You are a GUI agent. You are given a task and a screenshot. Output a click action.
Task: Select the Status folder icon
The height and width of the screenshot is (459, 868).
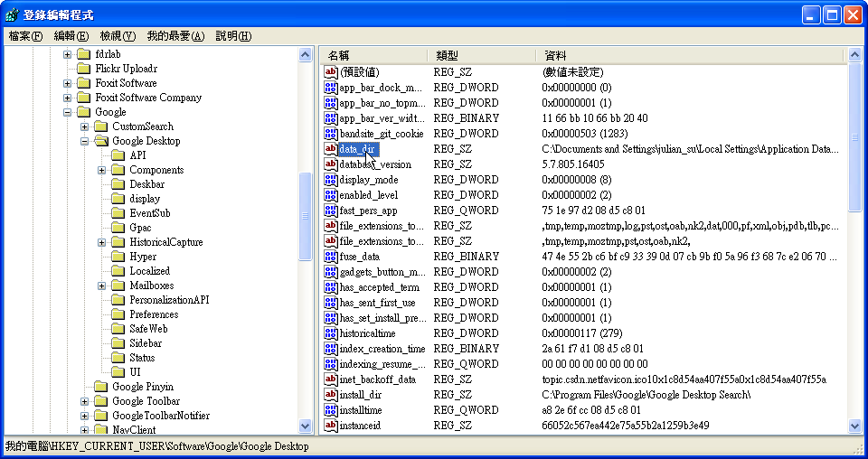click(118, 357)
